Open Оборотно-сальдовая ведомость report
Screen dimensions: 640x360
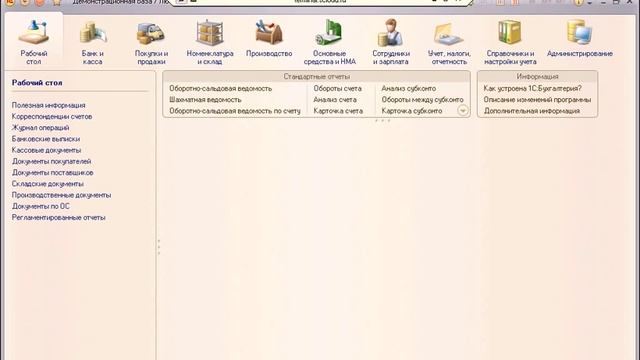tap(220, 88)
